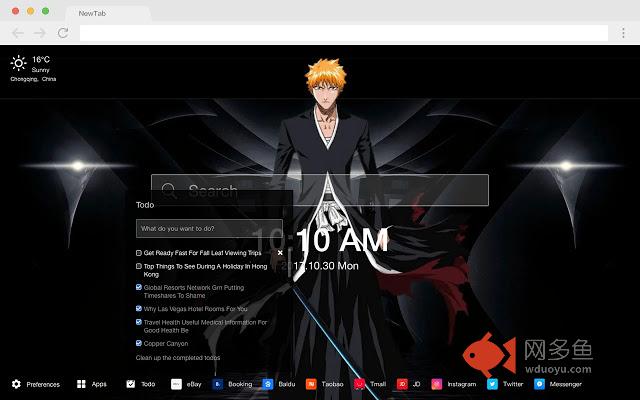The width and height of the screenshot is (640, 400).
Task: Click the Apps label in bottom bar
Action: (x=99, y=384)
